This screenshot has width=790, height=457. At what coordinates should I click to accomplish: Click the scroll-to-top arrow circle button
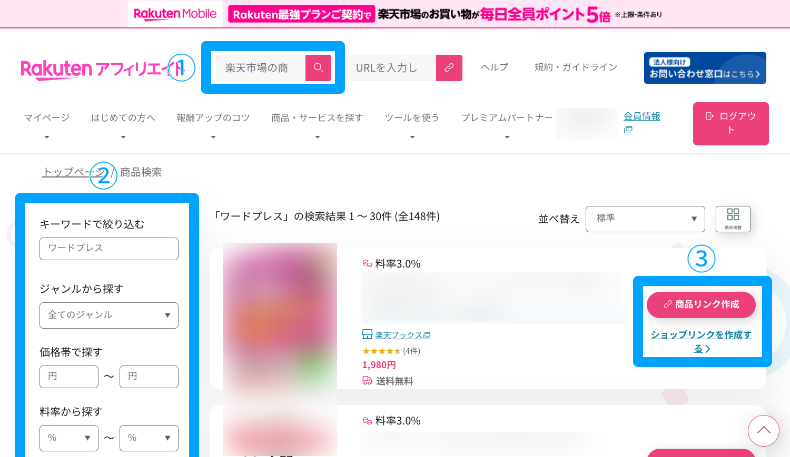tap(763, 431)
